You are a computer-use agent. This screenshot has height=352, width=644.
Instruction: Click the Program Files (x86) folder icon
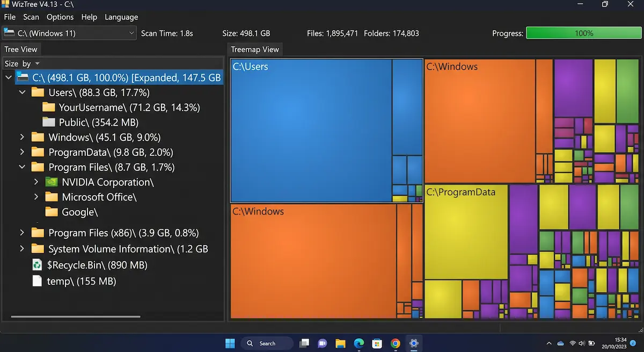coord(38,233)
